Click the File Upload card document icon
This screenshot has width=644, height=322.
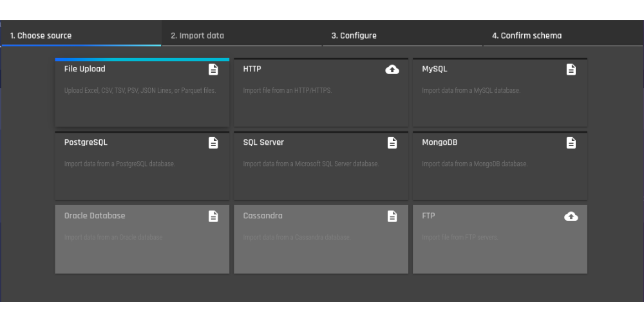pos(213,70)
